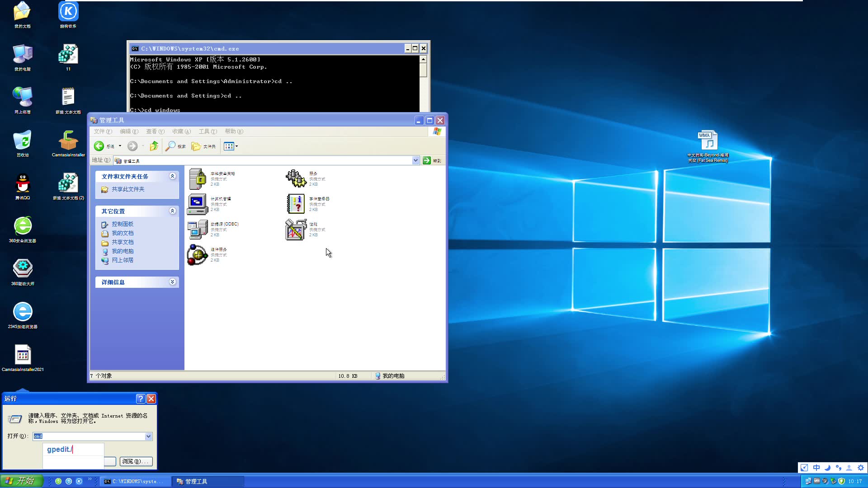
Task: Collapse the 其它位置 panel
Action: [172, 211]
